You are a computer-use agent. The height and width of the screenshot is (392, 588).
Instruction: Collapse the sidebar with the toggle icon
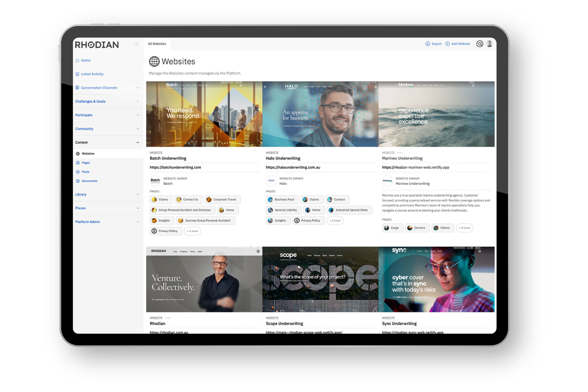[x=136, y=44]
